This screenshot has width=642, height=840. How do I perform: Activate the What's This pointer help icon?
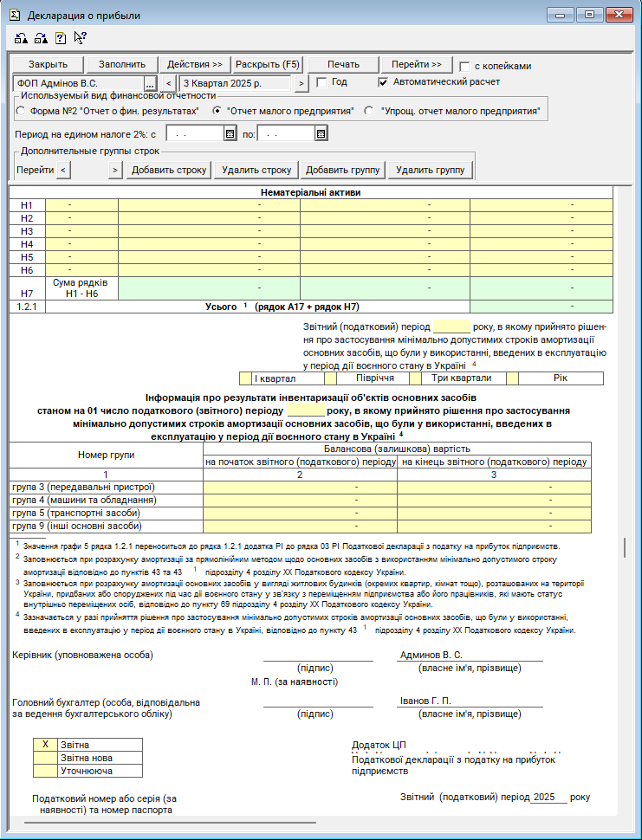click(80, 38)
